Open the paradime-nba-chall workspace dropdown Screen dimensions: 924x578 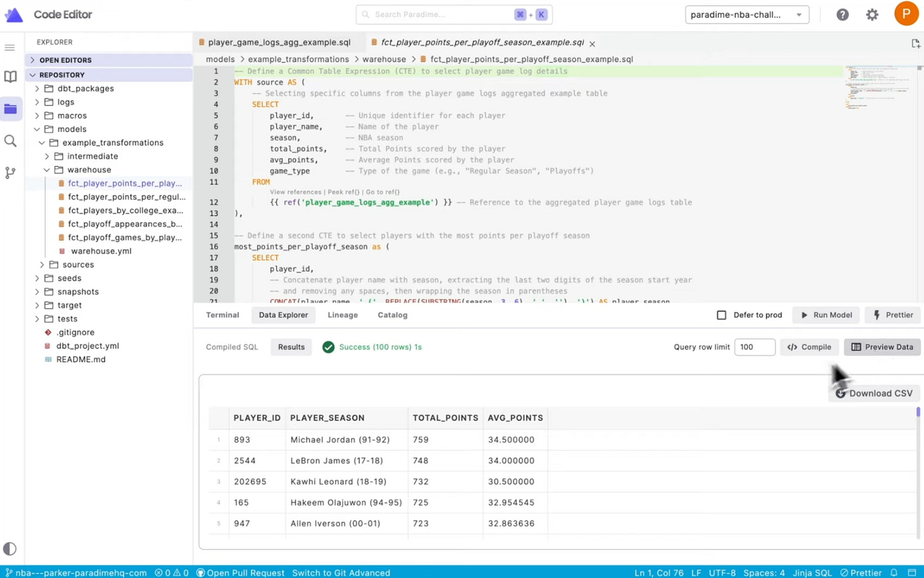[747, 15]
